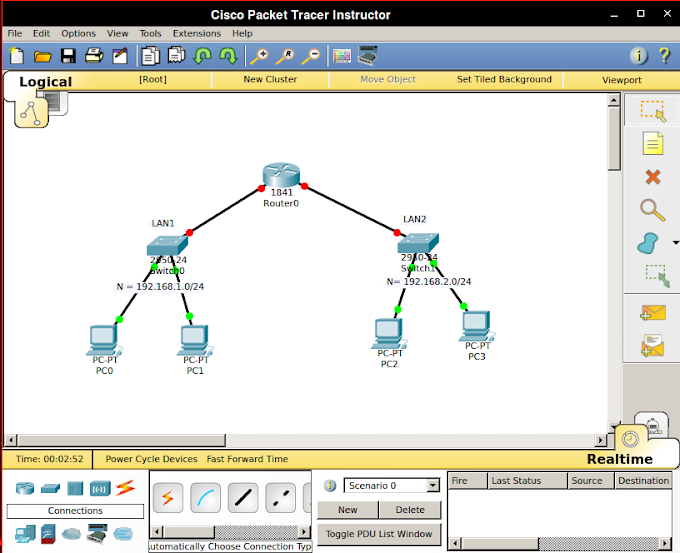Select Hubs device category
The width and height of the screenshot is (680, 553).
coord(75,488)
